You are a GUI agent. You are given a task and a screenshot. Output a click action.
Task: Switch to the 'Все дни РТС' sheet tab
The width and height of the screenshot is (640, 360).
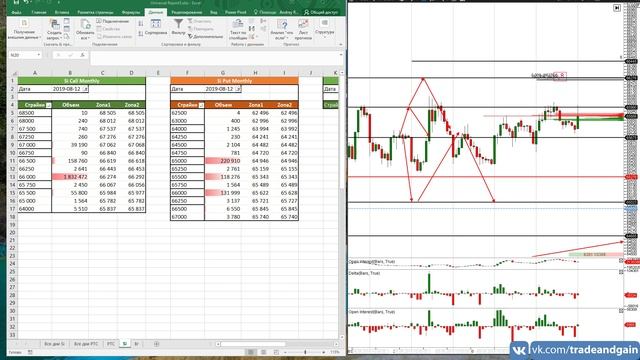[x=86, y=344]
